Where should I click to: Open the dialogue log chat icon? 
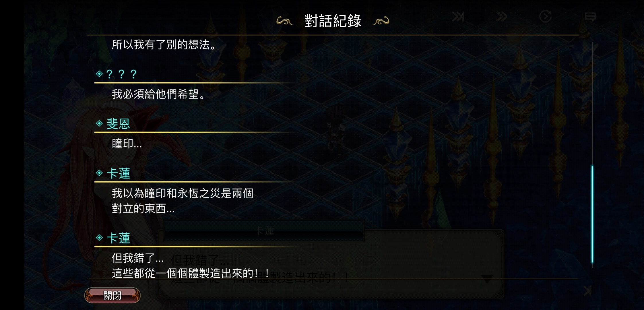590,17
